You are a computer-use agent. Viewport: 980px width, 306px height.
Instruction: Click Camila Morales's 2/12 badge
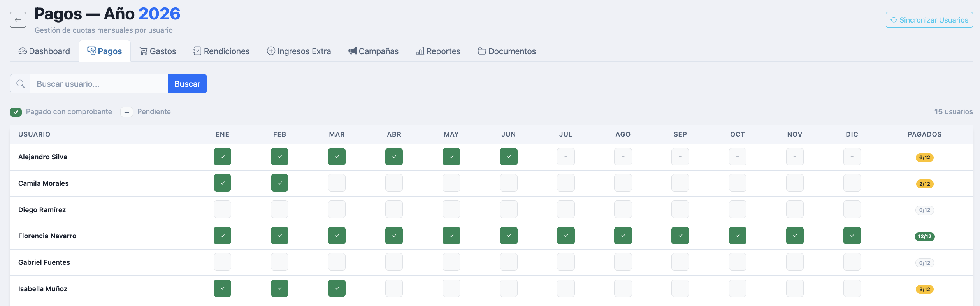pyautogui.click(x=925, y=184)
